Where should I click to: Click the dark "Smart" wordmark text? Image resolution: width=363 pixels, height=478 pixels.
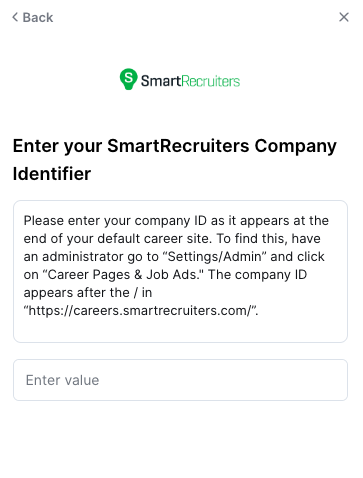point(161,81)
